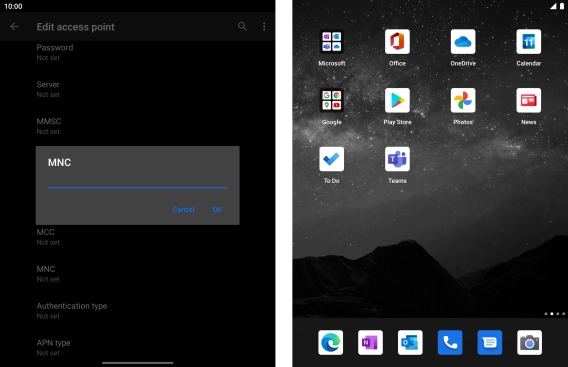Select the MCC setting

point(137,237)
